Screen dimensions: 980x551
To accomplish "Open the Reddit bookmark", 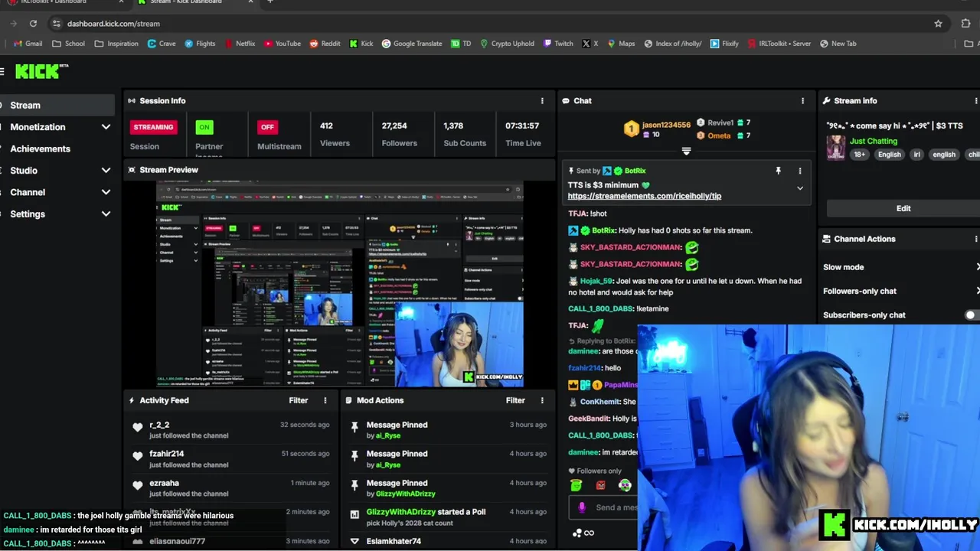I will click(325, 44).
